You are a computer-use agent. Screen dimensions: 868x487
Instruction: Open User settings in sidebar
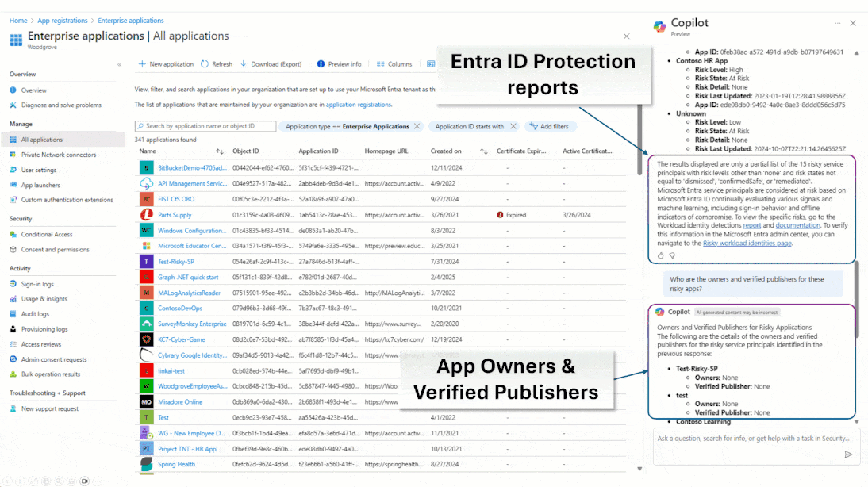[39, 170]
